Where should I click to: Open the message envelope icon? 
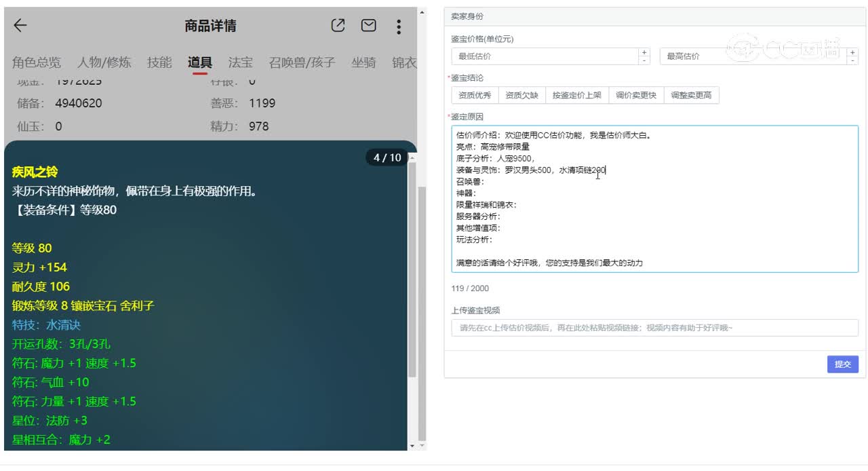(x=368, y=25)
